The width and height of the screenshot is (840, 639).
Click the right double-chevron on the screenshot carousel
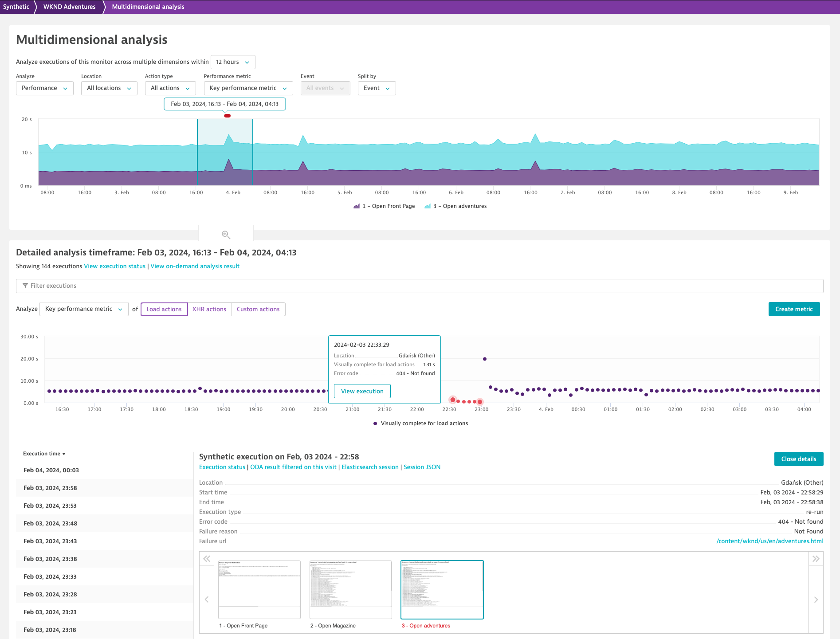tap(816, 559)
